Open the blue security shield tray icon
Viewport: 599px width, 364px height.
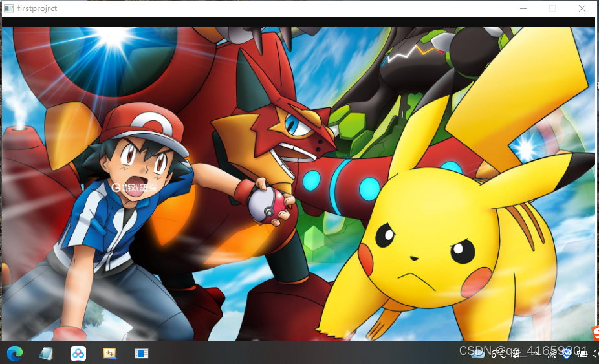point(567,354)
